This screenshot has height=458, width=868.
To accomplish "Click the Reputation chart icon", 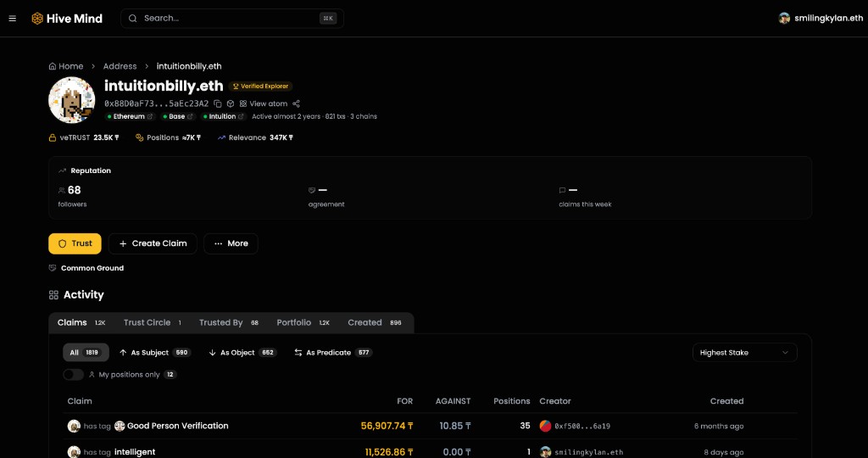I will point(62,170).
